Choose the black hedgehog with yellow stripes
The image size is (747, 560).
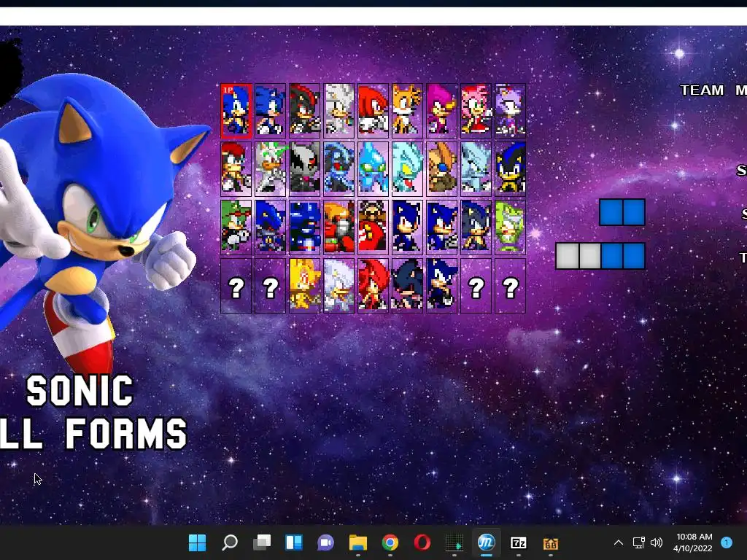(510, 168)
